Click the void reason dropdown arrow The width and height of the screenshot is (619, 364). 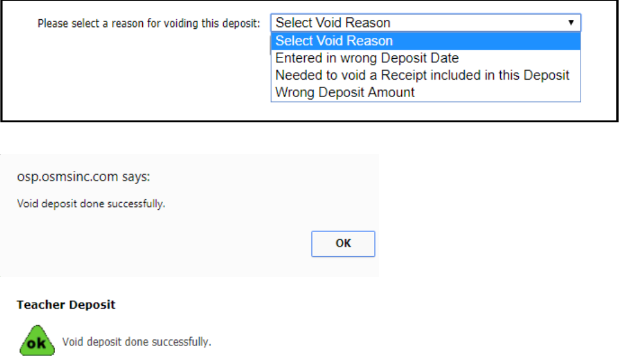(x=571, y=23)
